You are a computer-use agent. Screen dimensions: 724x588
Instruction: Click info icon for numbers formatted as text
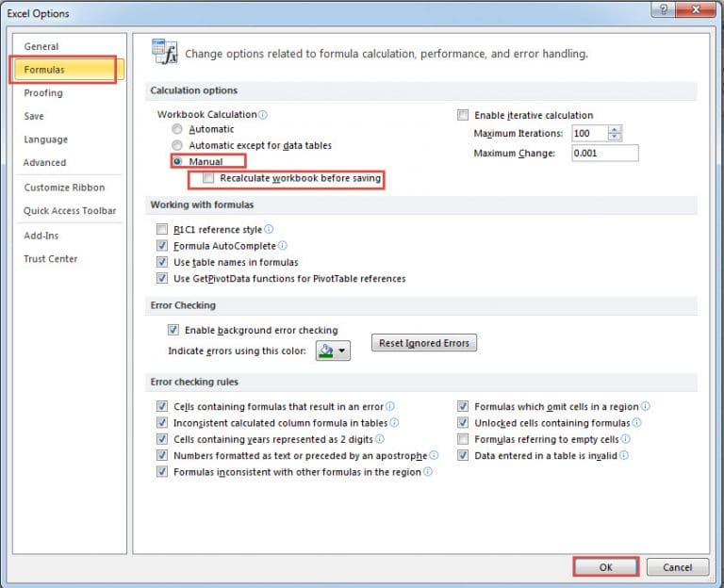tap(434, 455)
